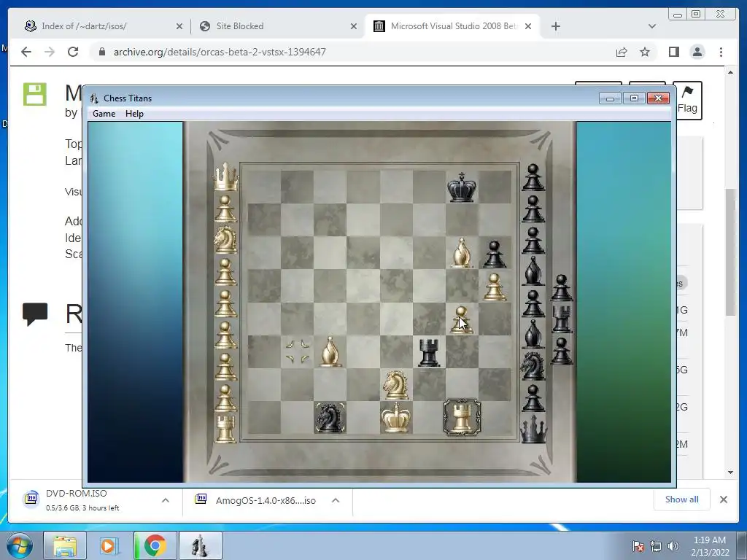This screenshot has width=747, height=560.
Task: Click the highlighted white rook
Action: click(x=462, y=418)
